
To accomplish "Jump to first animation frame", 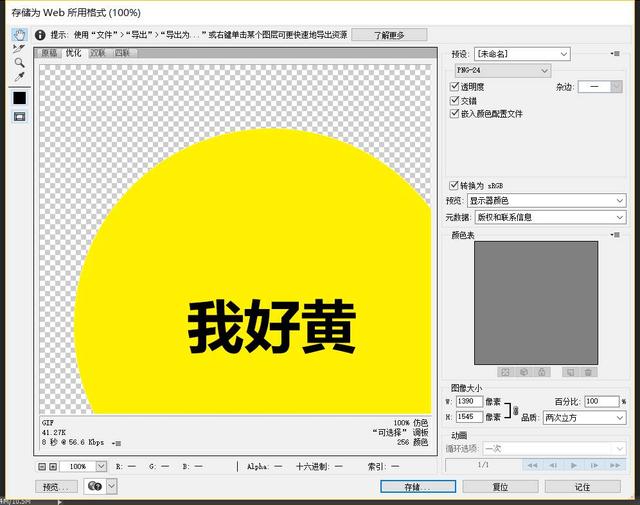I will [532, 465].
